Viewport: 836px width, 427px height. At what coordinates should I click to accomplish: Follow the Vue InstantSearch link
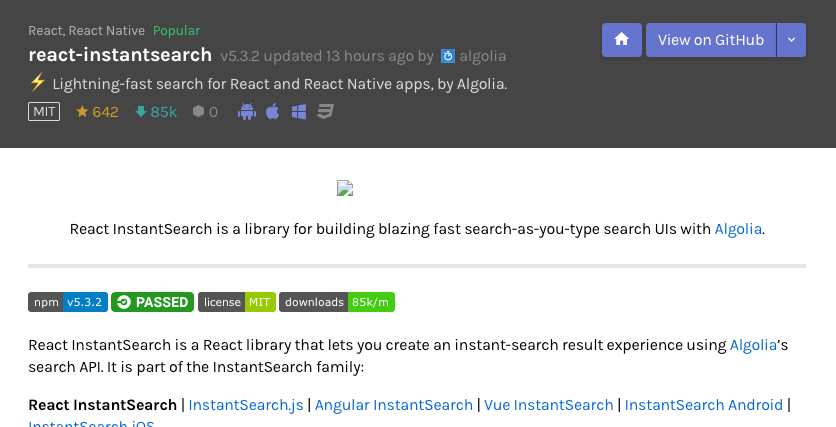549,405
